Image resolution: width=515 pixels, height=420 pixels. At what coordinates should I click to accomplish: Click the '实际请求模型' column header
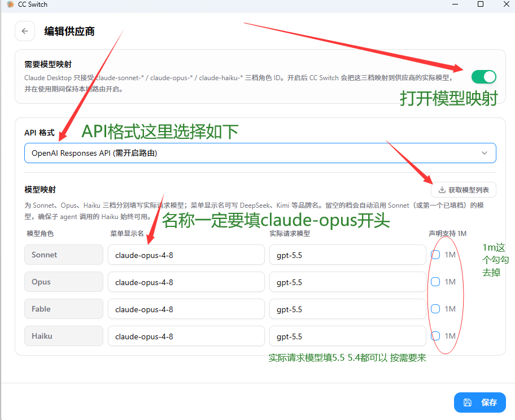coord(290,234)
